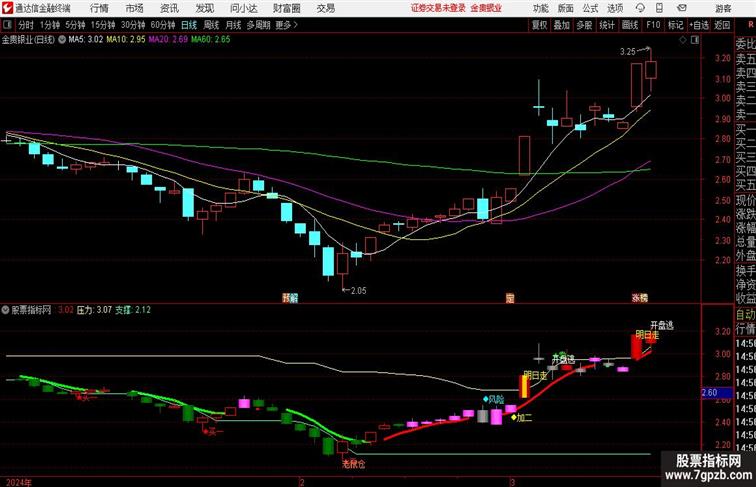756x487 pixels.
Task: Open the 问小达 menu
Action: 243,8
